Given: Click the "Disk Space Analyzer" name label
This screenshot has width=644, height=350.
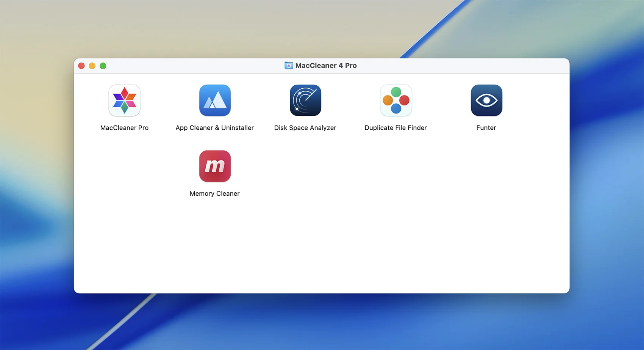Looking at the screenshot, I should (x=305, y=128).
